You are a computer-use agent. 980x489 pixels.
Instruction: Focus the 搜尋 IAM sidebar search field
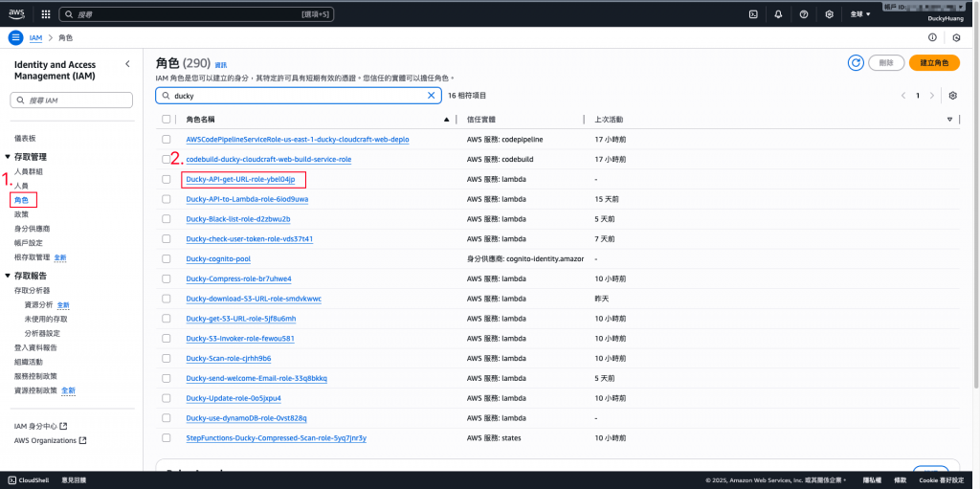(71, 100)
